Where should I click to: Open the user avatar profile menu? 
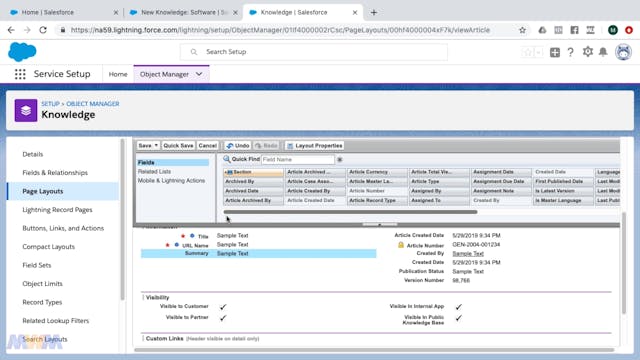click(623, 52)
